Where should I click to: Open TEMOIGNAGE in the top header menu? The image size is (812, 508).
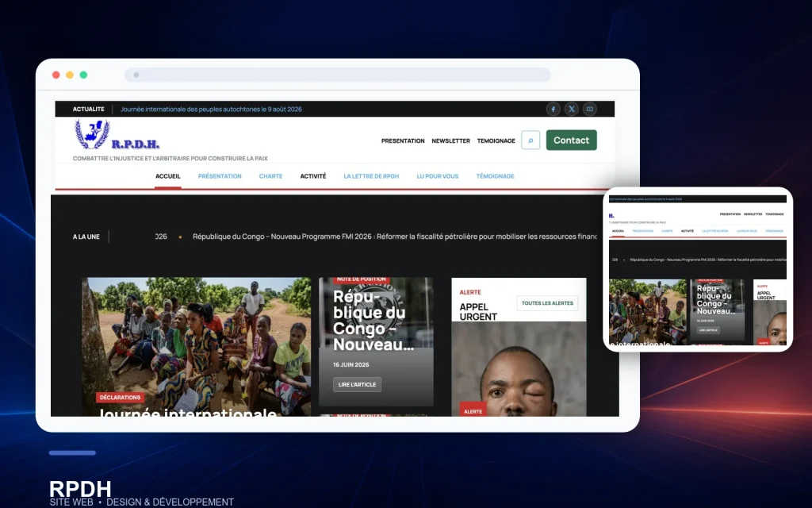coord(496,141)
